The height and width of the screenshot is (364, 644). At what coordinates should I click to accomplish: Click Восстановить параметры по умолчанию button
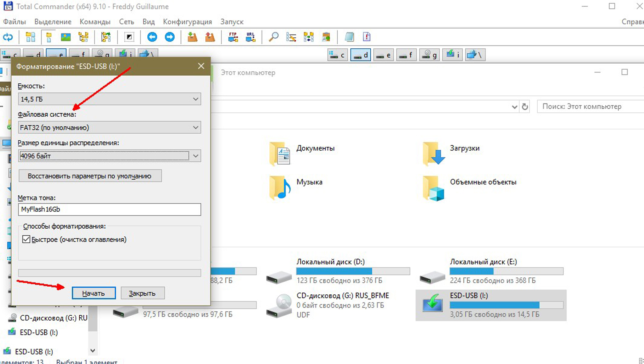click(90, 176)
